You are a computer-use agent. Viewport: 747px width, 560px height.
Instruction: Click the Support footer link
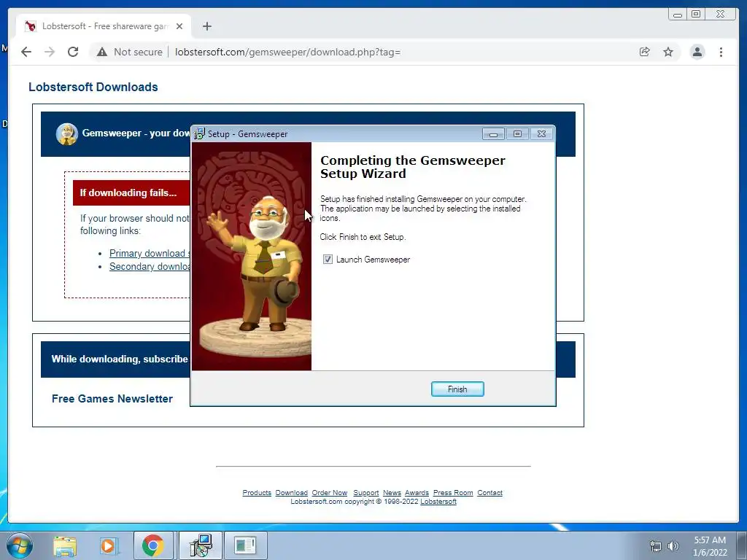(x=366, y=492)
